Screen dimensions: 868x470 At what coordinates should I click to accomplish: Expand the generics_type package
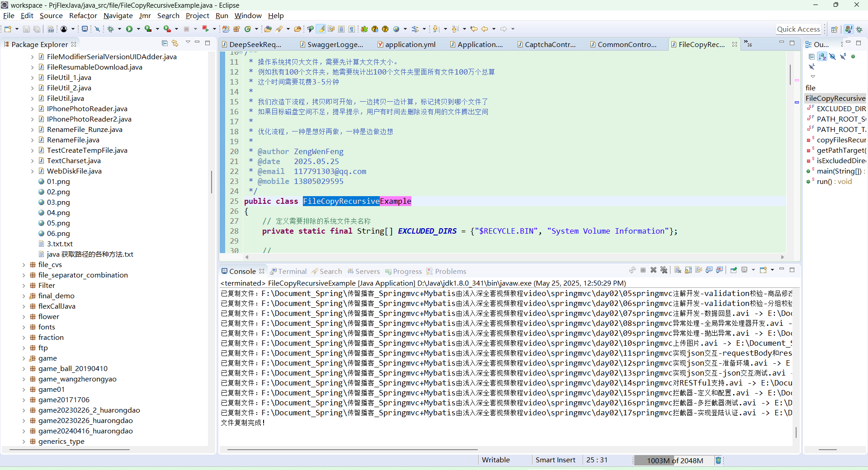pos(24,442)
